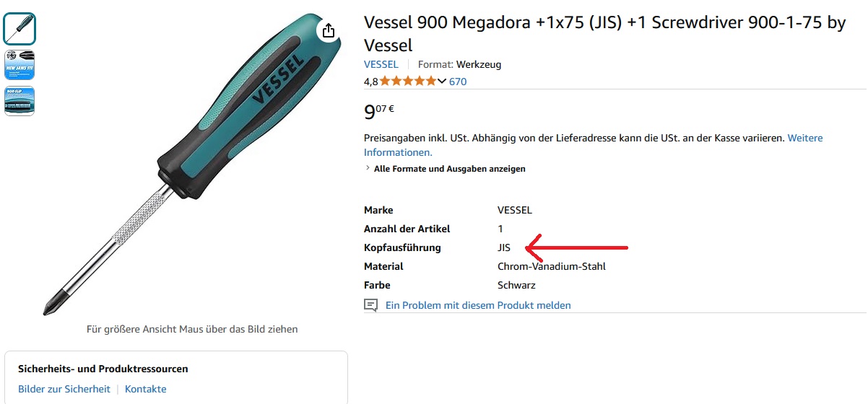Click "Ein Problem mit diesem Produkt melden"

[478, 305]
